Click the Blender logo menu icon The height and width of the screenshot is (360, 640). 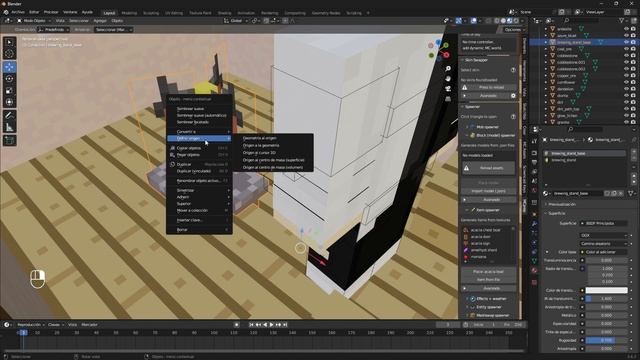click(6, 12)
